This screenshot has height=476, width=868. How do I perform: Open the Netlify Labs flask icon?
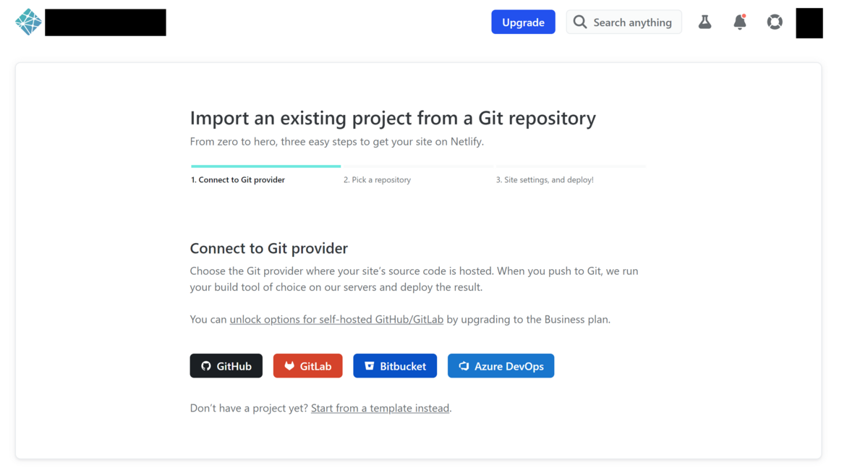pyautogui.click(x=705, y=22)
